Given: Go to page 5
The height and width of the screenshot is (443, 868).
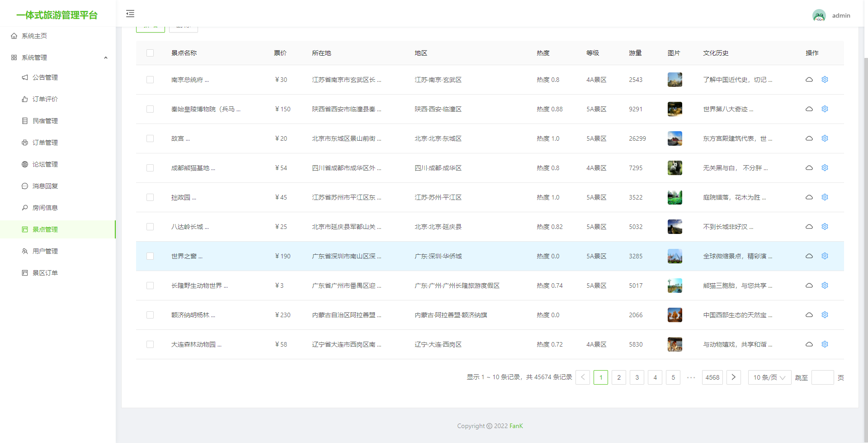Looking at the screenshot, I should (673, 377).
